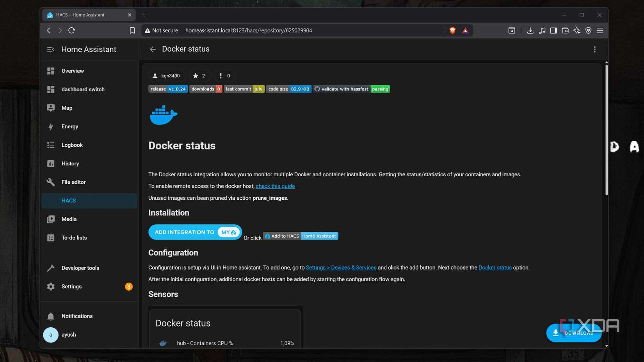This screenshot has height=362, width=644.
Task: Open the Docker status overflow menu
Action: coord(595,49)
